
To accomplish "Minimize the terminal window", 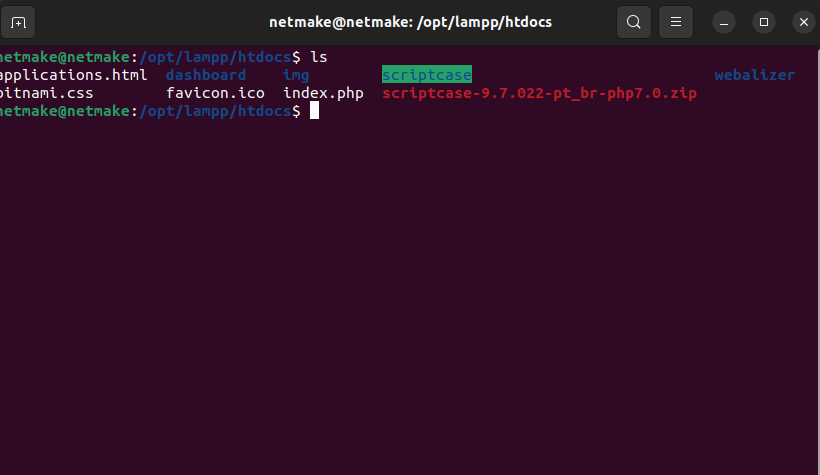I will (x=724, y=22).
